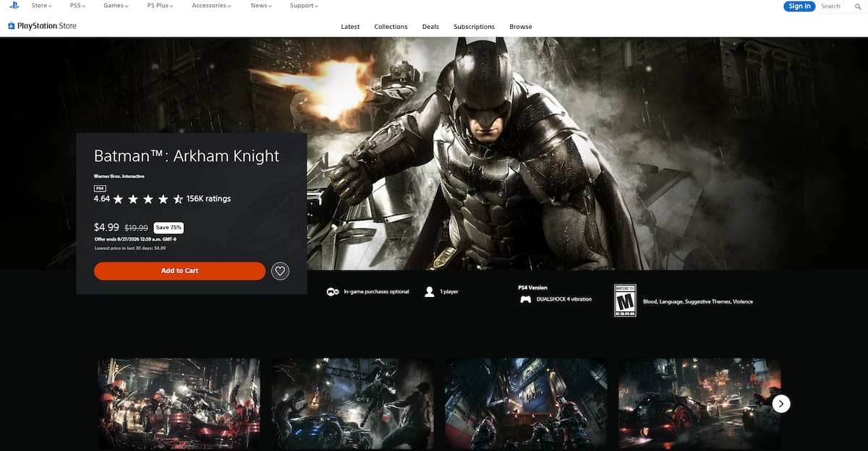Click the search magnifier icon
This screenshot has height=451, width=868.
[858, 6]
